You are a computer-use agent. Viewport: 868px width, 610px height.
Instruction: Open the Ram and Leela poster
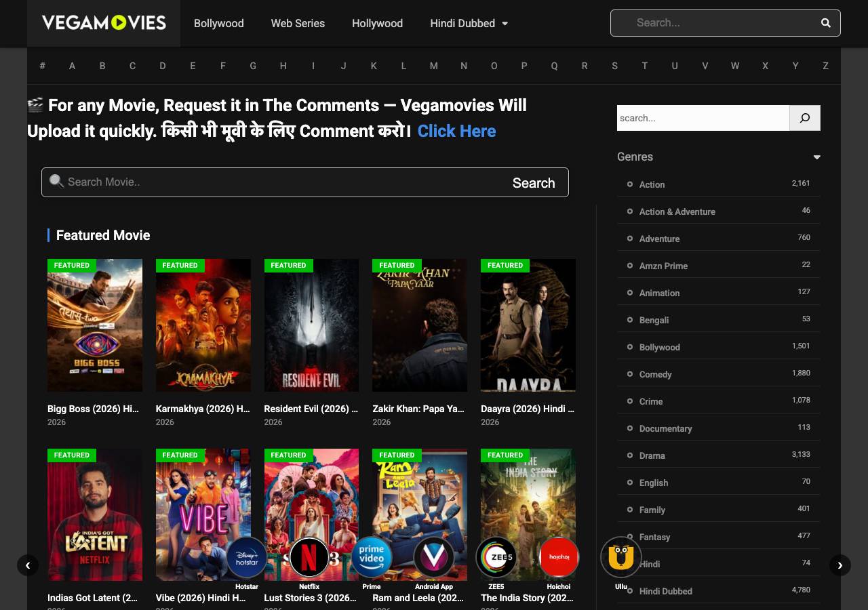coord(420,514)
